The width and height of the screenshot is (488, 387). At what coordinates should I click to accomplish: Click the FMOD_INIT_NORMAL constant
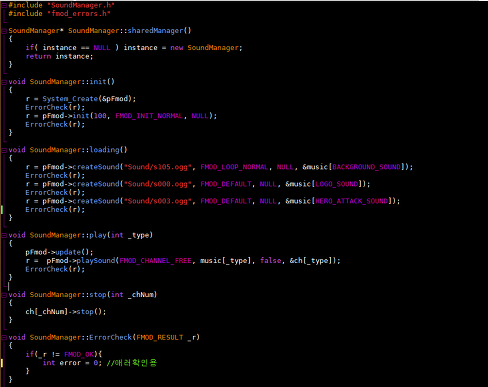[149, 116]
